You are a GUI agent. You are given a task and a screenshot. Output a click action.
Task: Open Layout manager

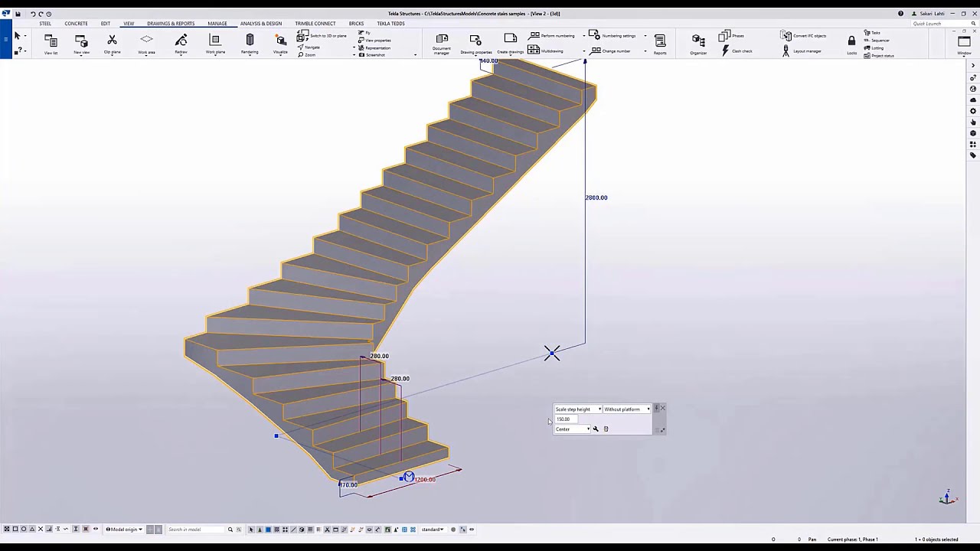click(x=802, y=51)
